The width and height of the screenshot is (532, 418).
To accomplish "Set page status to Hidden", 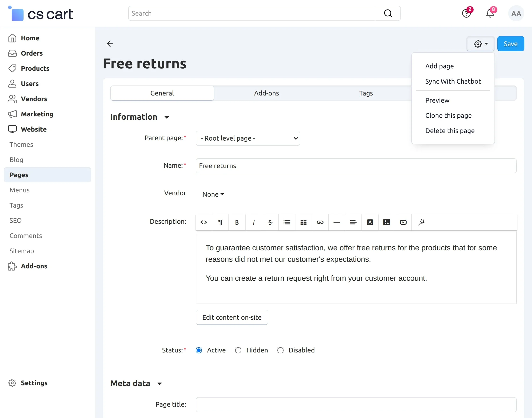I will click(x=238, y=350).
